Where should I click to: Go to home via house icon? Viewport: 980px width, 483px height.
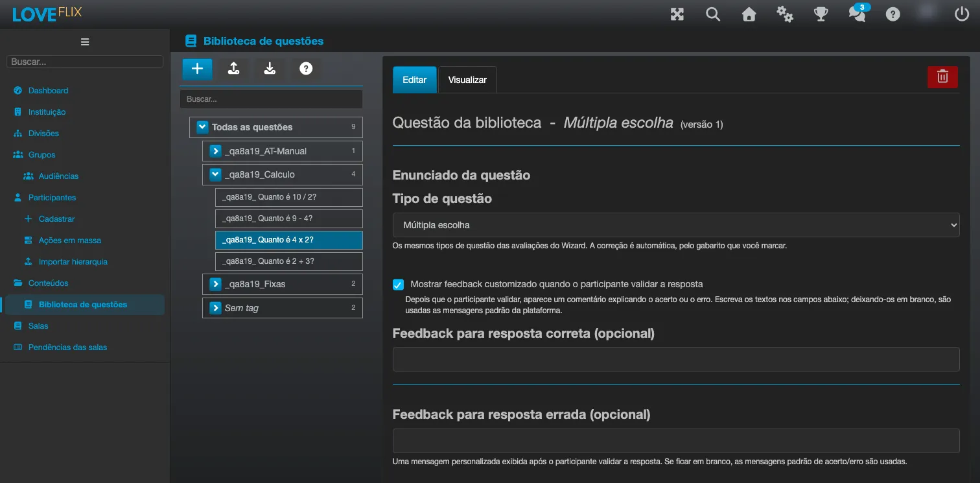click(749, 14)
